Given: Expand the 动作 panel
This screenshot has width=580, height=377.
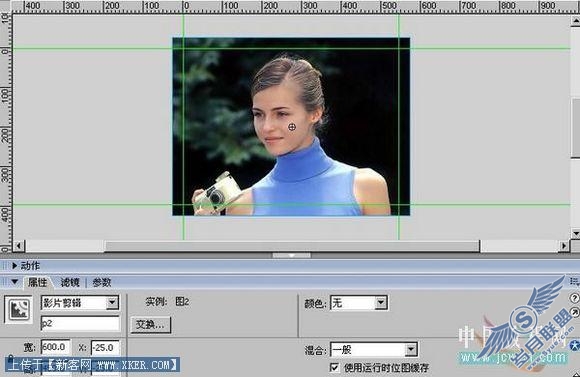Looking at the screenshot, I should click(14, 265).
